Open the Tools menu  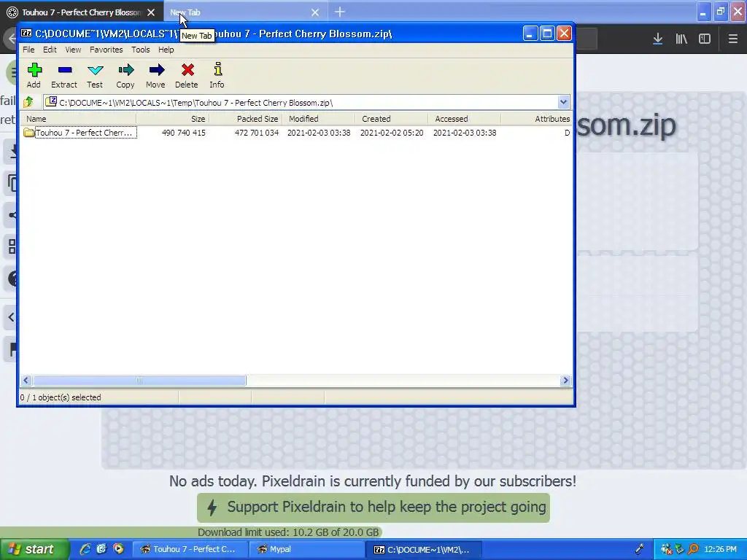click(141, 50)
